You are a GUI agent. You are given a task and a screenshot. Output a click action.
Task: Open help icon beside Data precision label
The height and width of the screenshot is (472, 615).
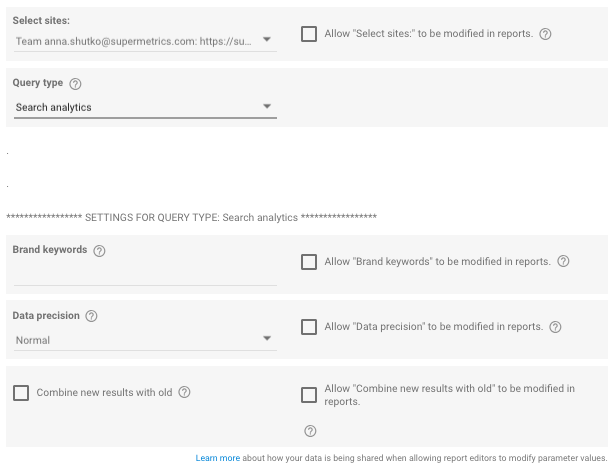[x=91, y=316]
